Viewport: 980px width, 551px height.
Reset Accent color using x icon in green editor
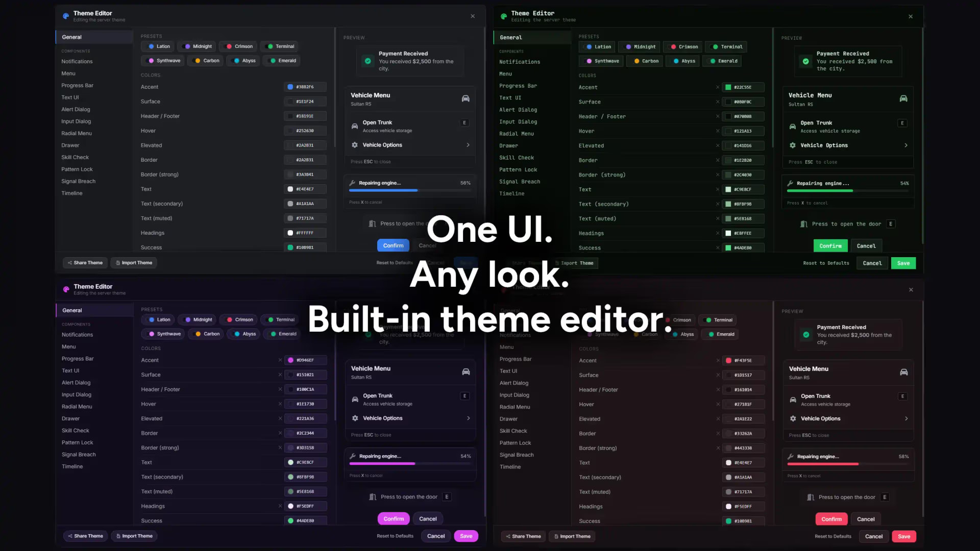tap(718, 87)
